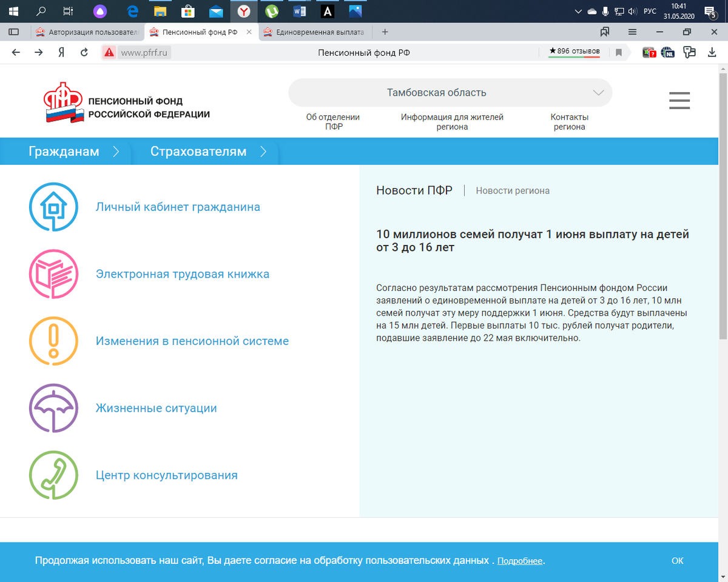Viewport: 728px width, 582px height.
Task: Toggle the browser side panel icon
Action: pos(13,32)
